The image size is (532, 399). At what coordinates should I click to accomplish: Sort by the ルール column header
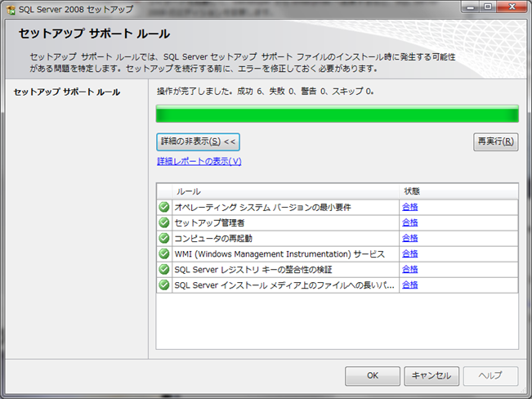pyautogui.click(x=286, y=191)
